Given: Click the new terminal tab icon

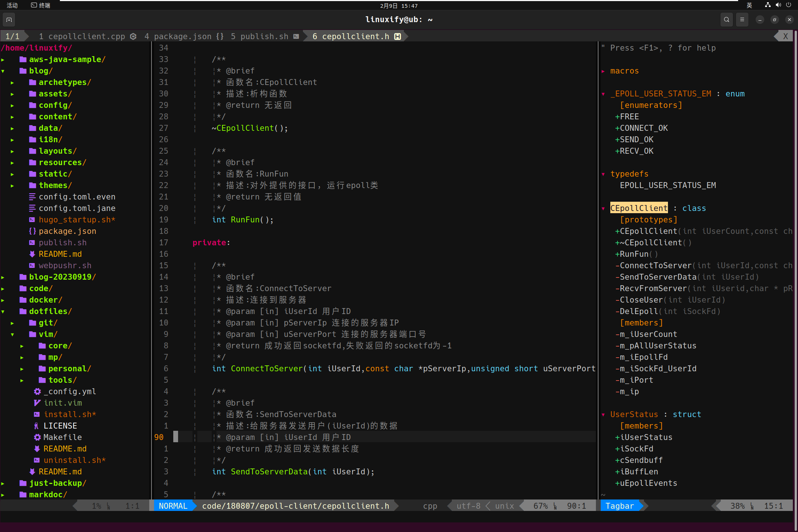Looking at the screenshot, I should pyautogui.click(x=9, y=20).
